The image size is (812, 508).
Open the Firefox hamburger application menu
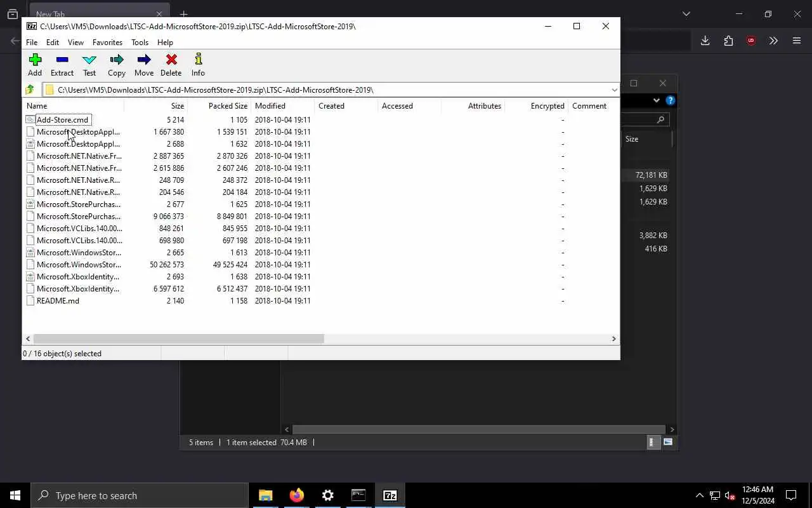coord(797,41)
